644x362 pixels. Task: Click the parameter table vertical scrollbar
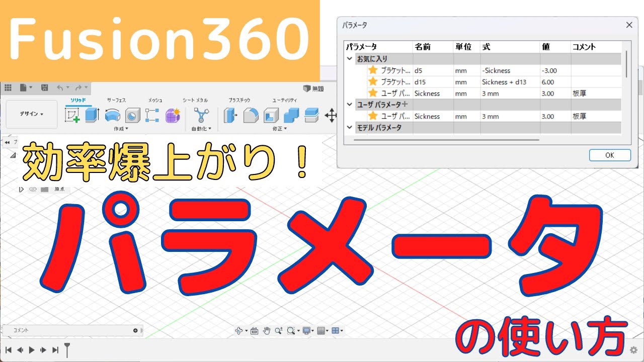pos(626,63)
